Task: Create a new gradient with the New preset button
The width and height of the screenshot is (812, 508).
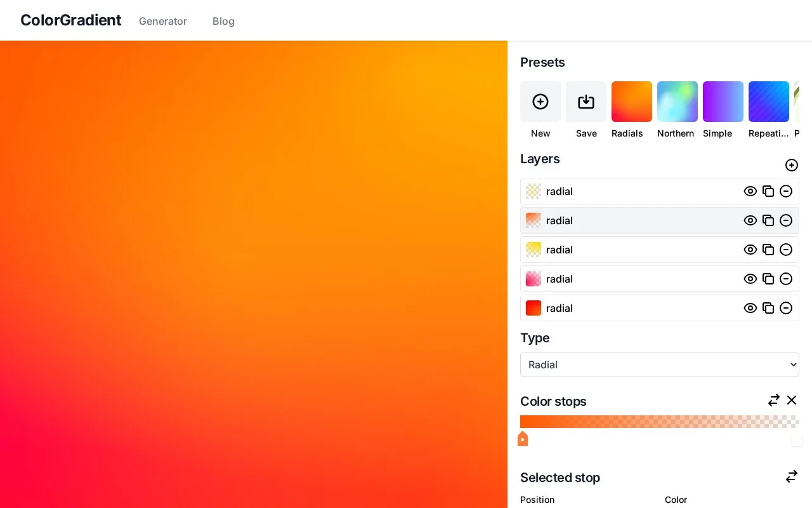Action: (540, 102)
